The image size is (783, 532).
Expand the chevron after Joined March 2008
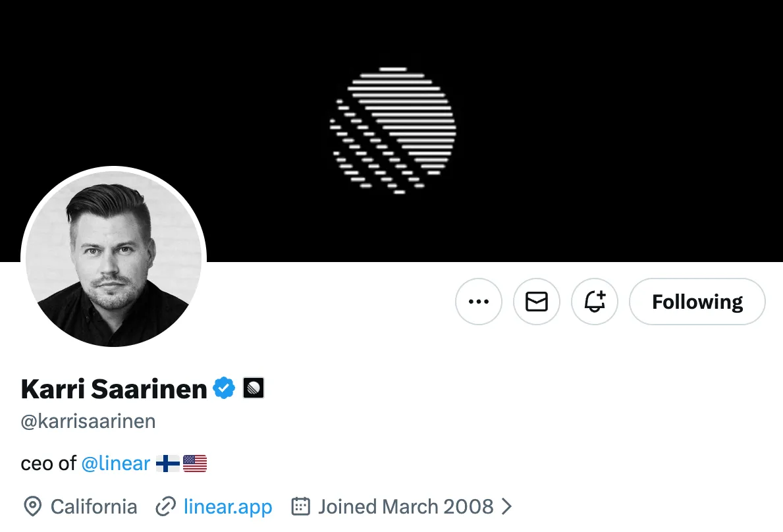tap(506, 507)
